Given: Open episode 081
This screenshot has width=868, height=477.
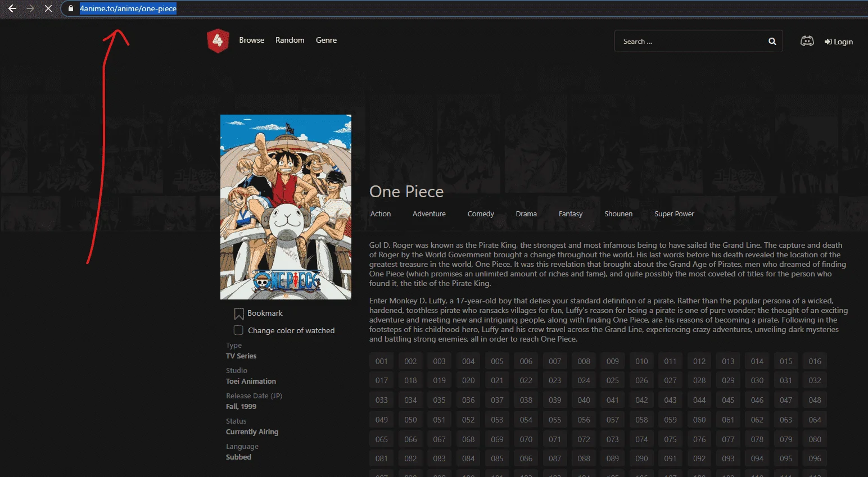Looking at the screenshot, I should click(382, 458).
